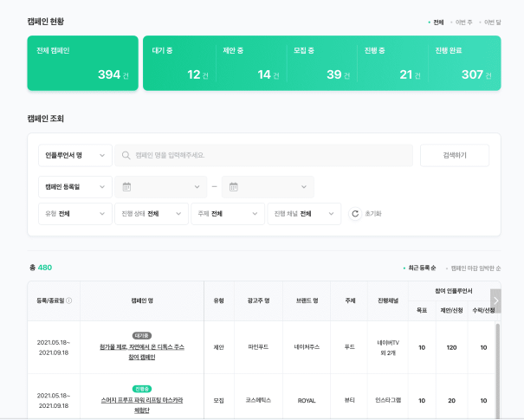This screenshot has height=420, width=524.
Task: Select the 전체 period filter
Action: coord(438,23)
